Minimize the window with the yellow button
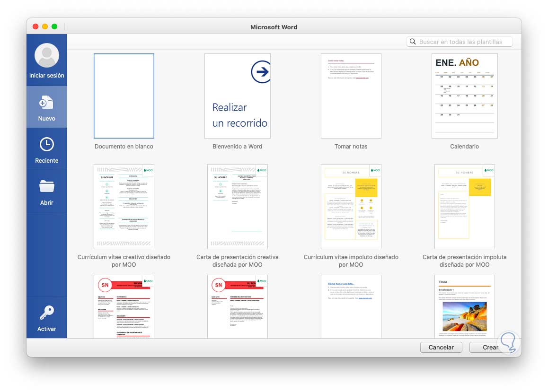This screenshot has width=548, height=392. click(45, 26)
